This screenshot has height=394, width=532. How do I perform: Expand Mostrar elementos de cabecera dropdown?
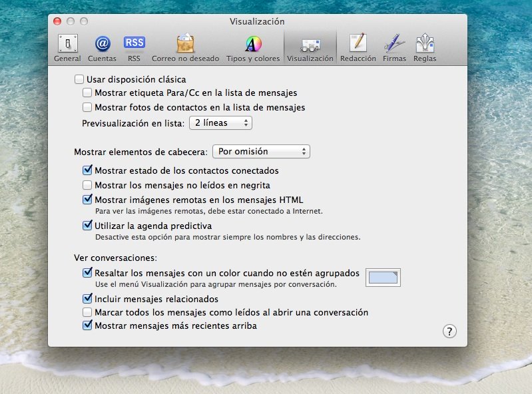[261, 152]
